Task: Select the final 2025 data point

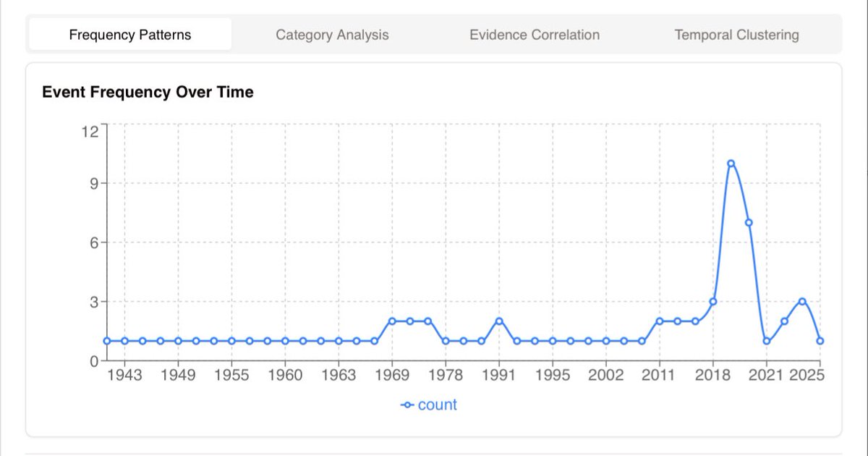Action: [820, 341]
